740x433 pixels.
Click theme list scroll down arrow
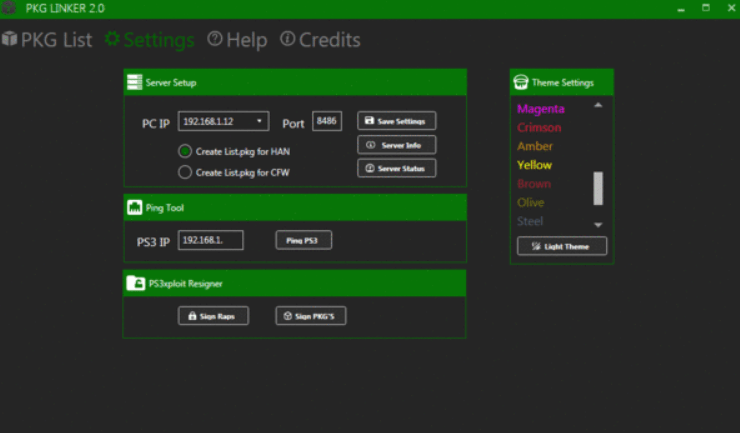[598, 225]
